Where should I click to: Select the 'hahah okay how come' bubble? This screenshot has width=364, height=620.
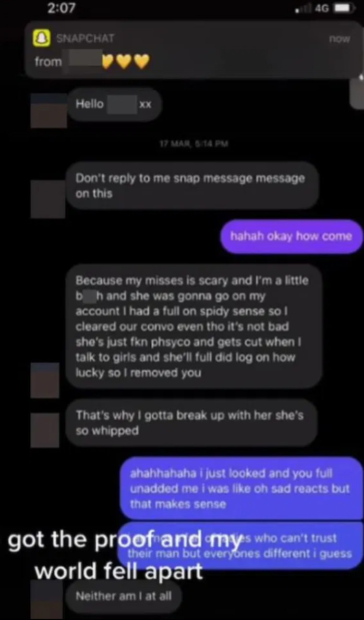tap(291, 236)
